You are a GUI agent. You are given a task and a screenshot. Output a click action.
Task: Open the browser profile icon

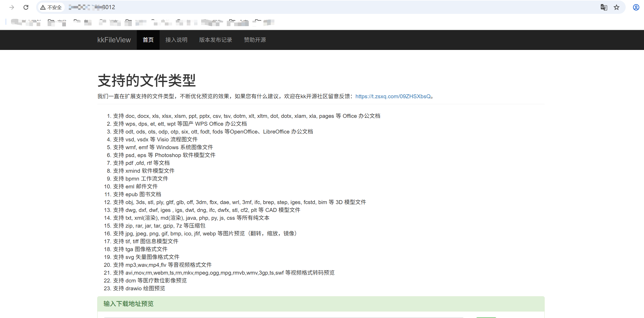636,7
